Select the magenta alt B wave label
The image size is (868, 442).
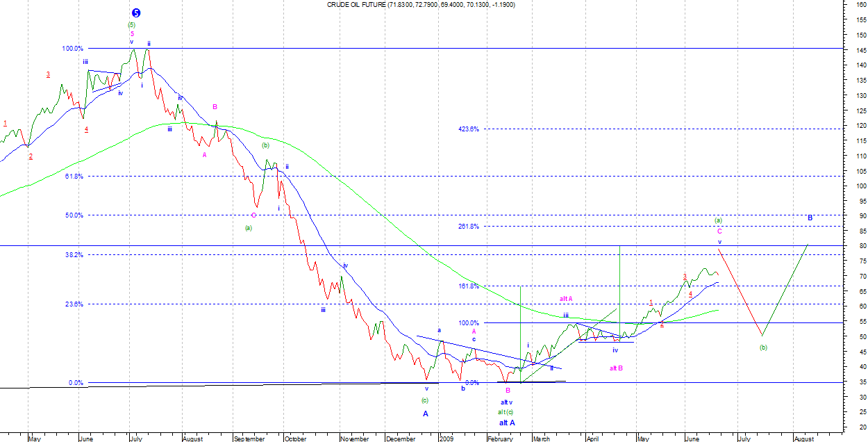coord(616,368)
